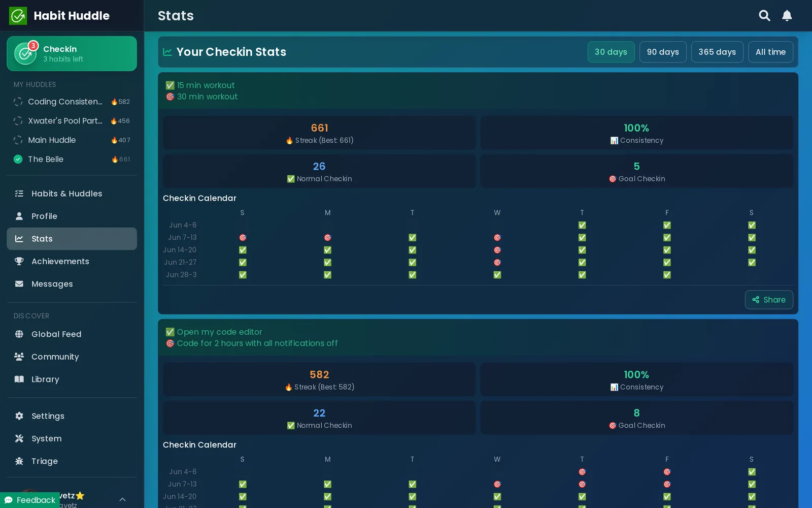Click the 26 Normal Checkin card
Screen dimensions: 812x508
pyautogui.click(x=319, y=171)
